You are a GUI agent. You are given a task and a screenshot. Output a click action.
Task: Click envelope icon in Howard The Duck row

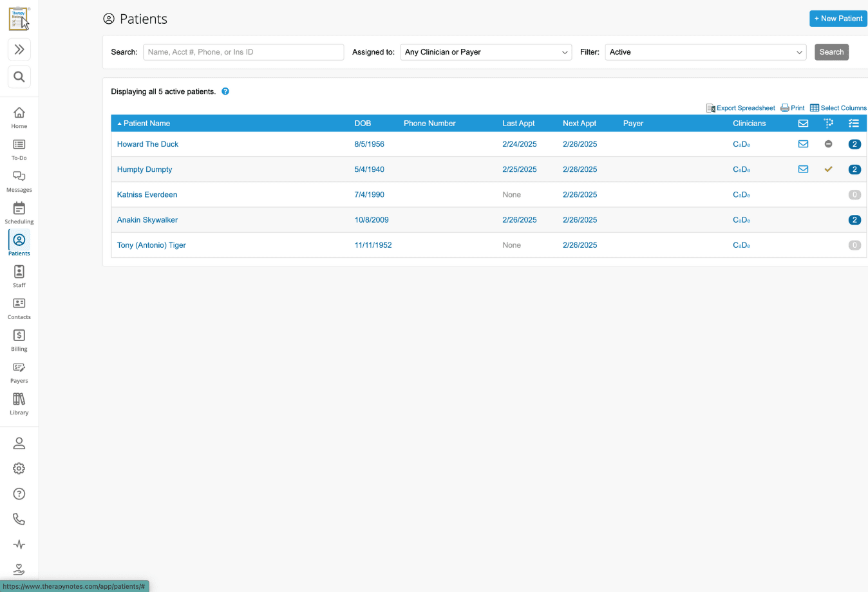(803, 144)
